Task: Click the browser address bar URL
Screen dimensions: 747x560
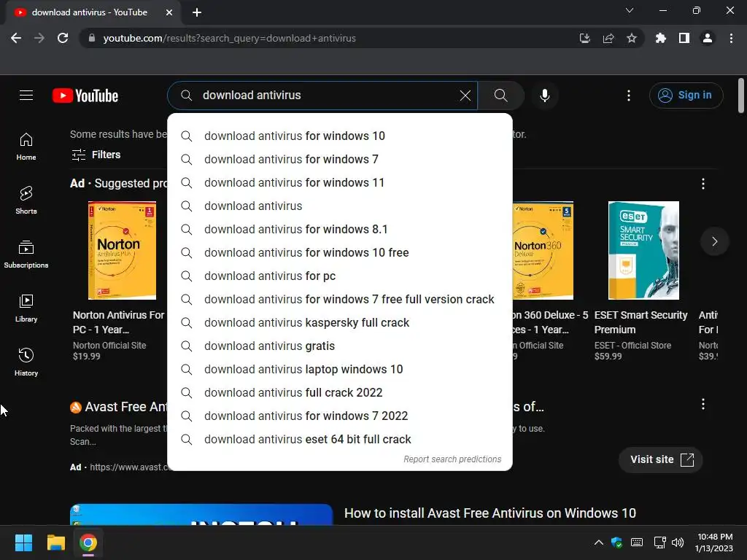Action: tap(229, 38)
